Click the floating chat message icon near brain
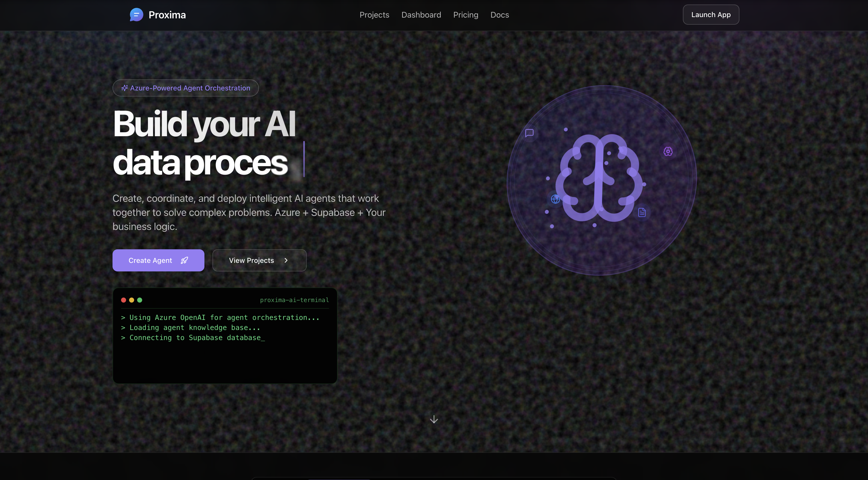868x480 pixels. click(x=529, y=133)
